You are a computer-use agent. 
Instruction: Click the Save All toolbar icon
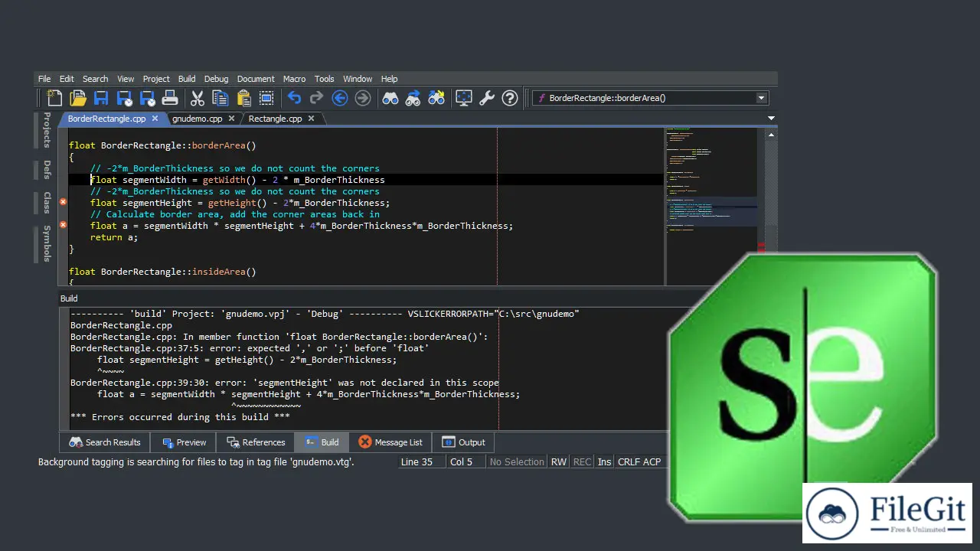(147, 98)
